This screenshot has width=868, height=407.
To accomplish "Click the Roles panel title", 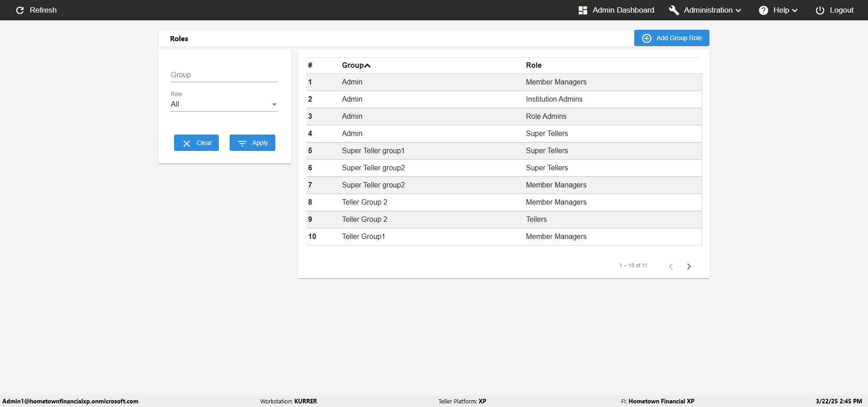I will 179,38.
